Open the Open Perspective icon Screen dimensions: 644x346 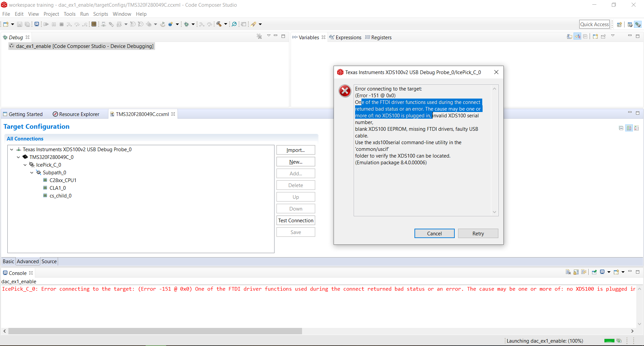[620, 24]
